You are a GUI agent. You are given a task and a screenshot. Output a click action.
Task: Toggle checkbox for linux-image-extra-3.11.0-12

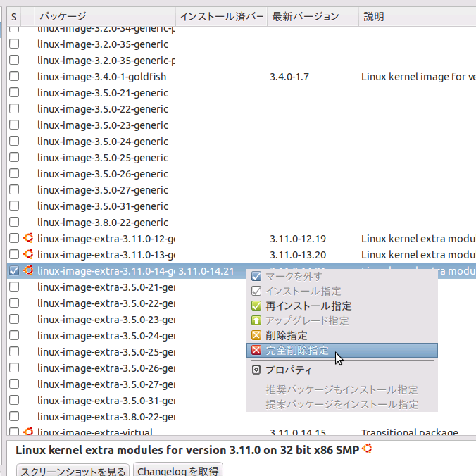tap(14, 238)
